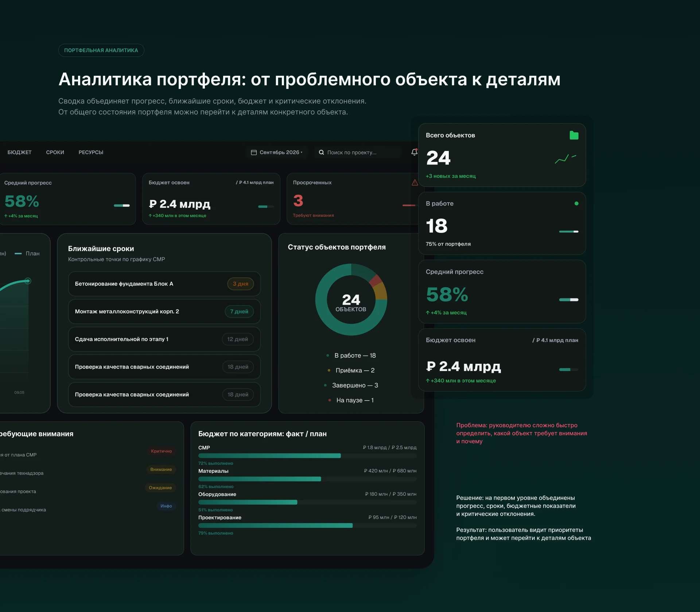Click the Проектирование budget progress bar

pos(307,526)
